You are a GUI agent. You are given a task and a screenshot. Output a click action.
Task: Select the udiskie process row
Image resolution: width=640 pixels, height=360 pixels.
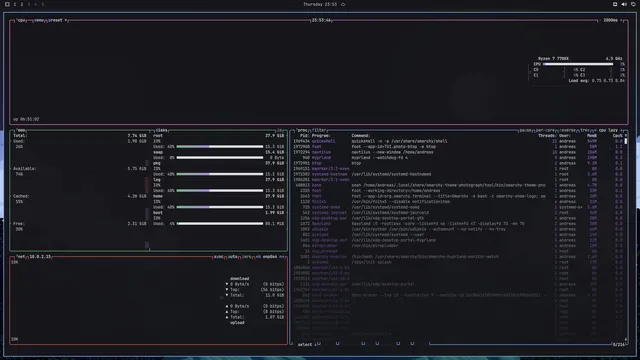coord(458,229)
